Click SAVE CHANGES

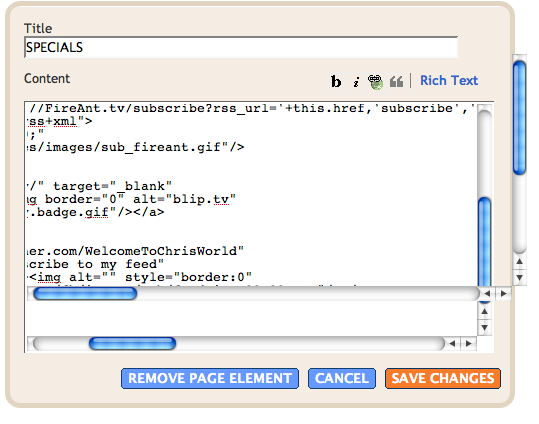tap(443, 378)
